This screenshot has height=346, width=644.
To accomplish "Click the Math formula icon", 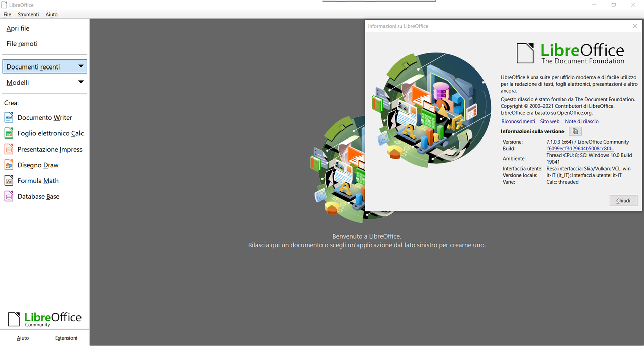I will point(9,180).
